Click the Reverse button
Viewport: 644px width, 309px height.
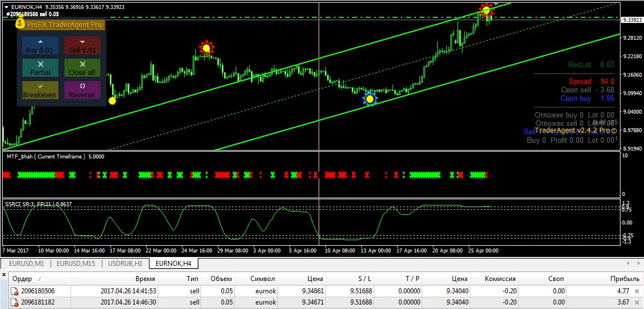82,90
